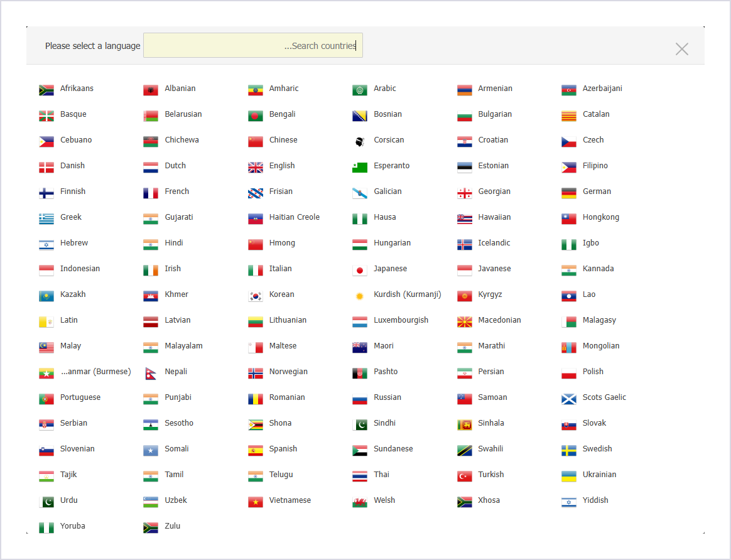Select the Swedish flag icon
The width and height of the screenshot is (731, 560).
point(569,450)
